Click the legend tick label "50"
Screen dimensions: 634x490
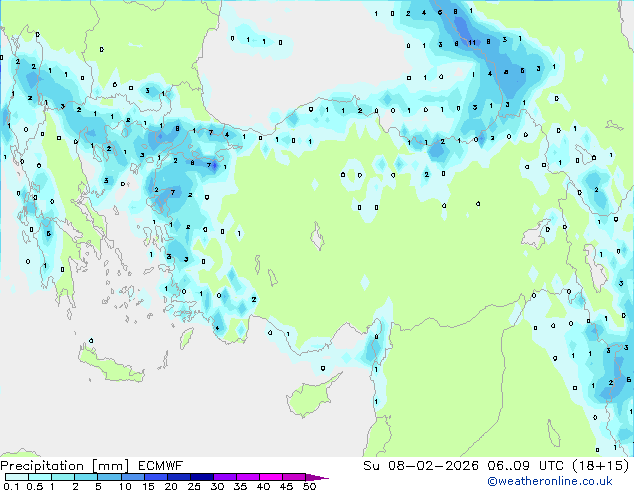pos(309,486)
